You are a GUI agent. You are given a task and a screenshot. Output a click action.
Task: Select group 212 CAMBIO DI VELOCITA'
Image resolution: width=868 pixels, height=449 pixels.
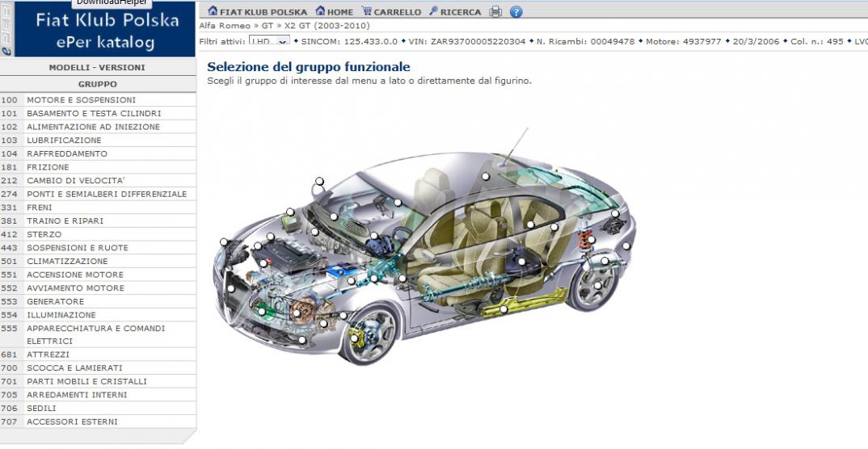[98, 181]
